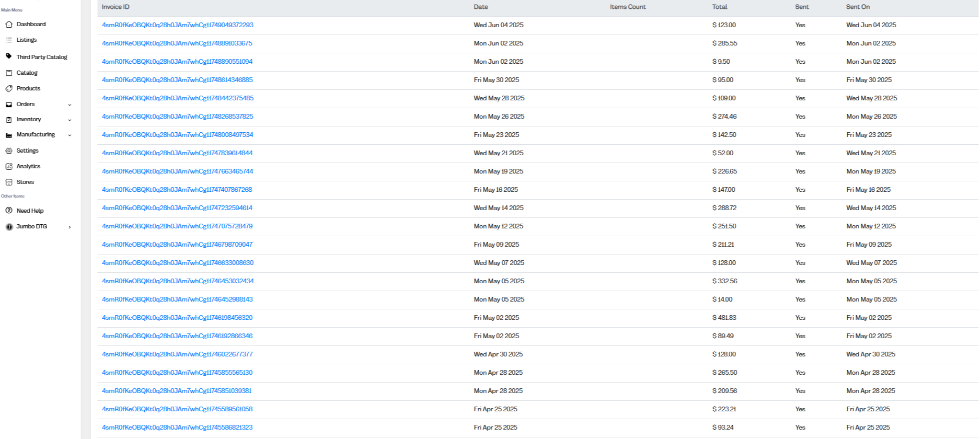The height and width of the screenshot is (439, 980).
Task: Click the Invoice ID column header
Action: tap(116, 7)
